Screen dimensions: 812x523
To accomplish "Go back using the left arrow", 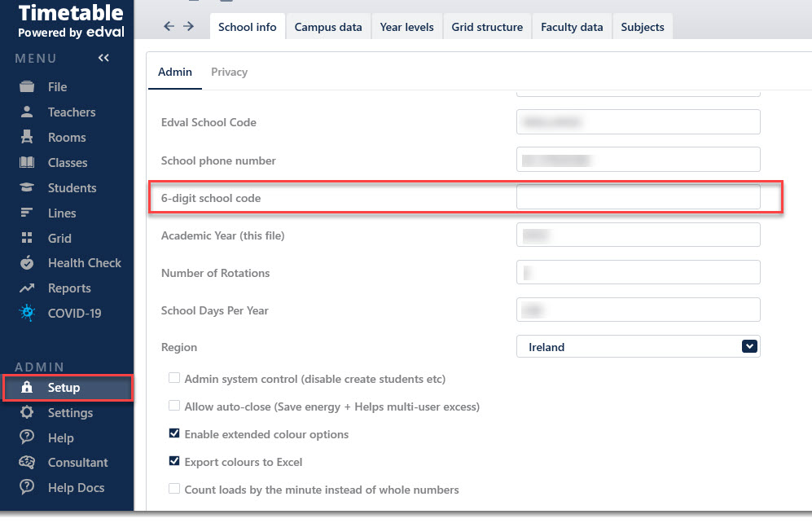I will (169, 26).
